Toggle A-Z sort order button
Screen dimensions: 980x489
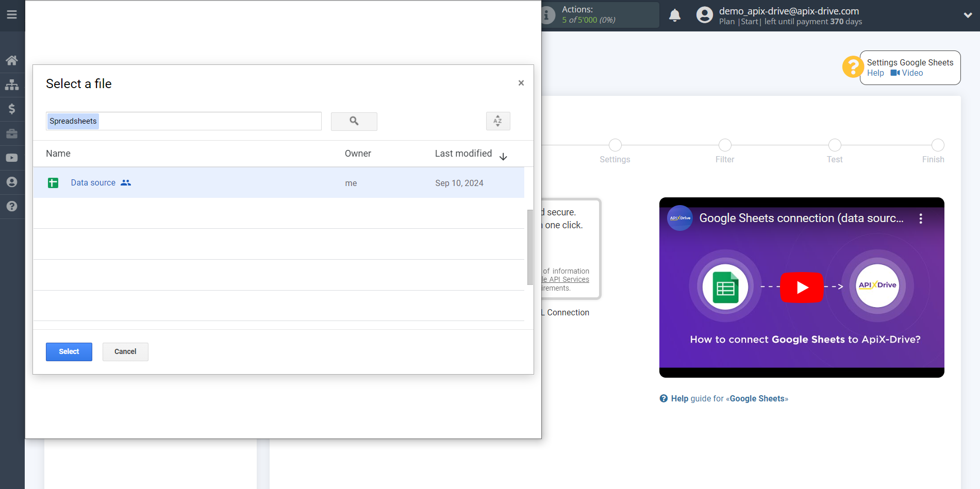(498, 121)
